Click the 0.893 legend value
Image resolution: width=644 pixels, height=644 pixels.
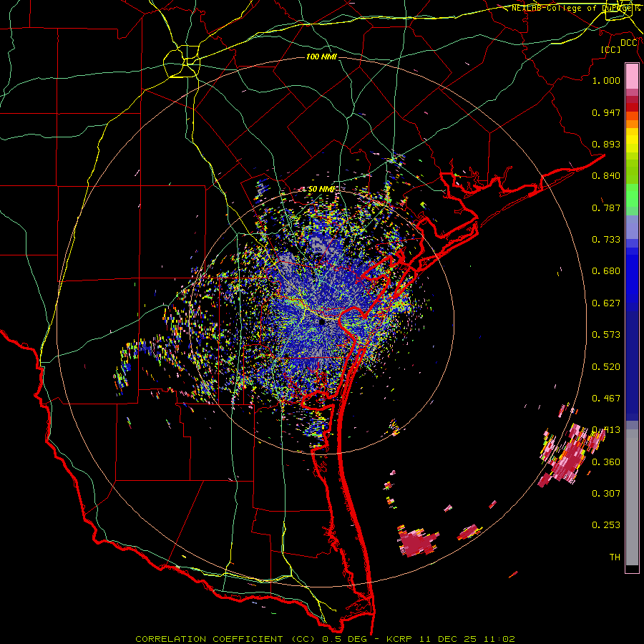[606, 144]
